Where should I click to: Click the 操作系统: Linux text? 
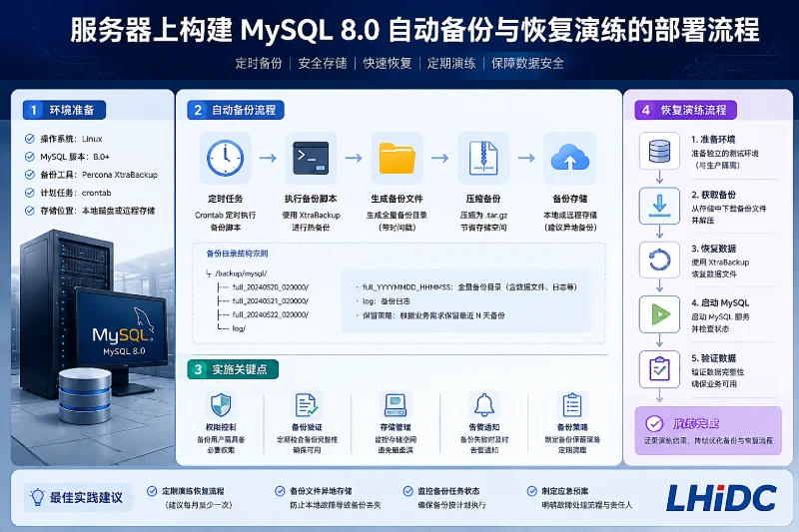click(71, 139)
